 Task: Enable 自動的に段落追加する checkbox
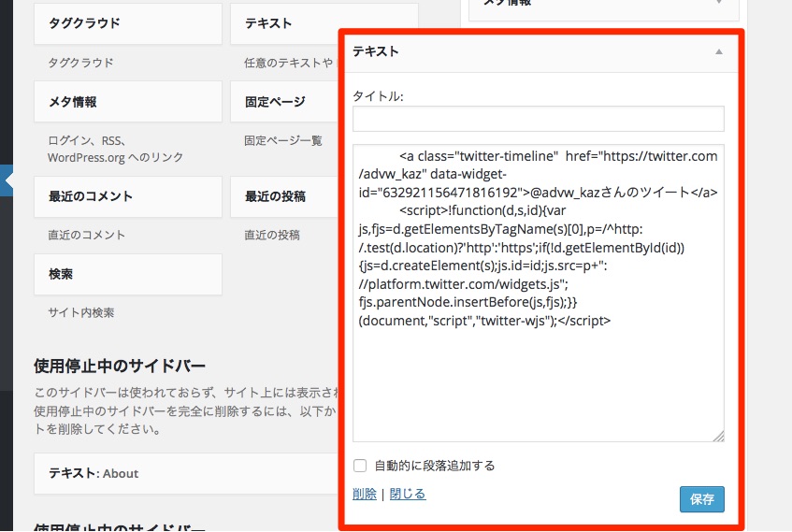(x=360, y=466)
